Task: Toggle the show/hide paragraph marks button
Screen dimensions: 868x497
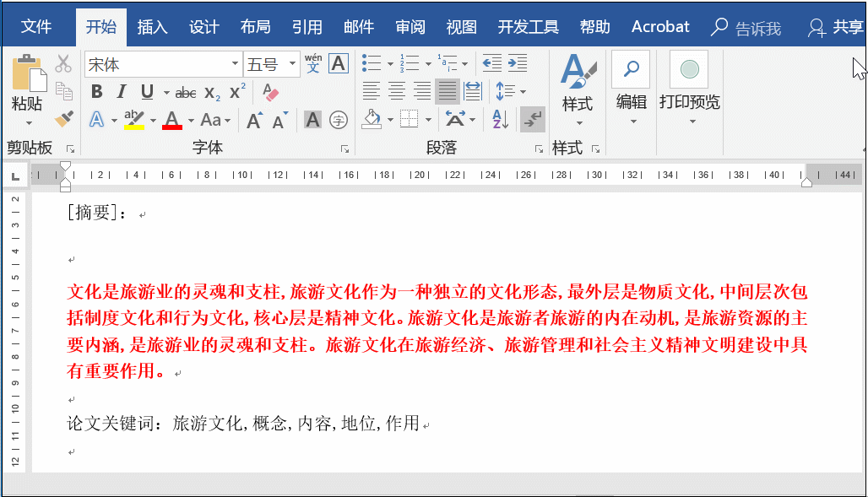Action: click(532, 119)
